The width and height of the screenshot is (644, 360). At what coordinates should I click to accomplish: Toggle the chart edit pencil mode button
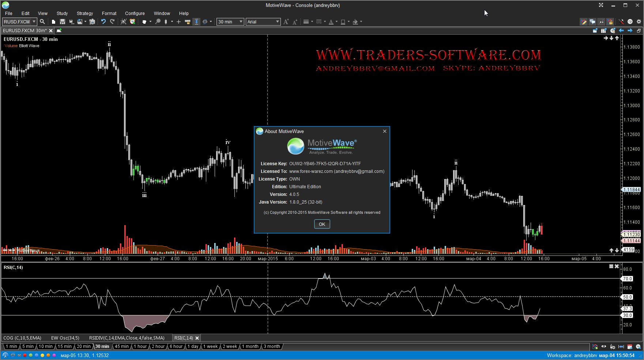[x=584, y=22]
